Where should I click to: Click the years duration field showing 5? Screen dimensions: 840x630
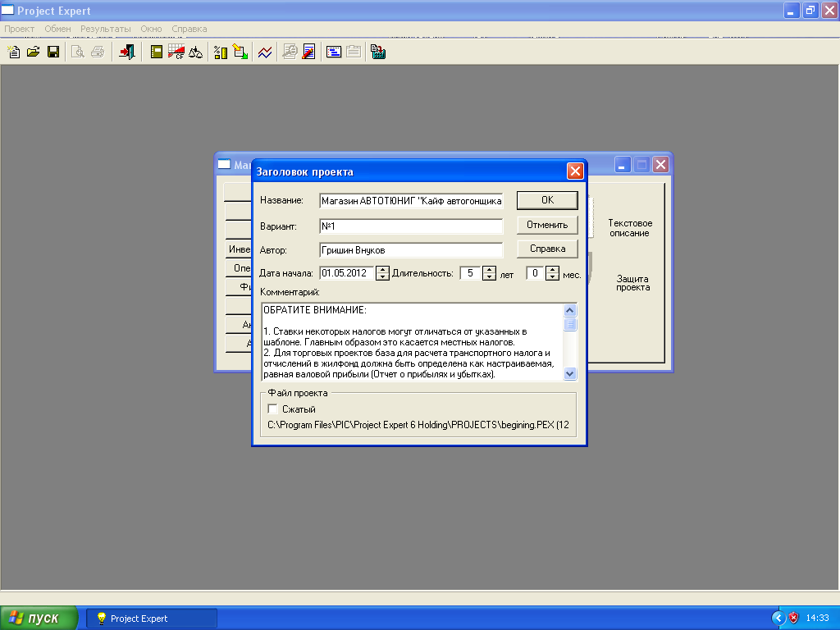471,273
